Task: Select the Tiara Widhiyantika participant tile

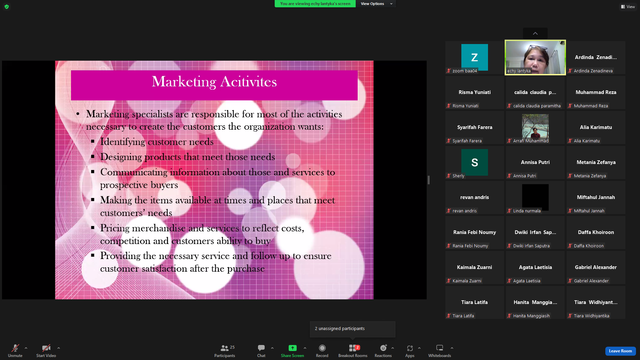Action: pyautogui.click(x=596, y=303)
